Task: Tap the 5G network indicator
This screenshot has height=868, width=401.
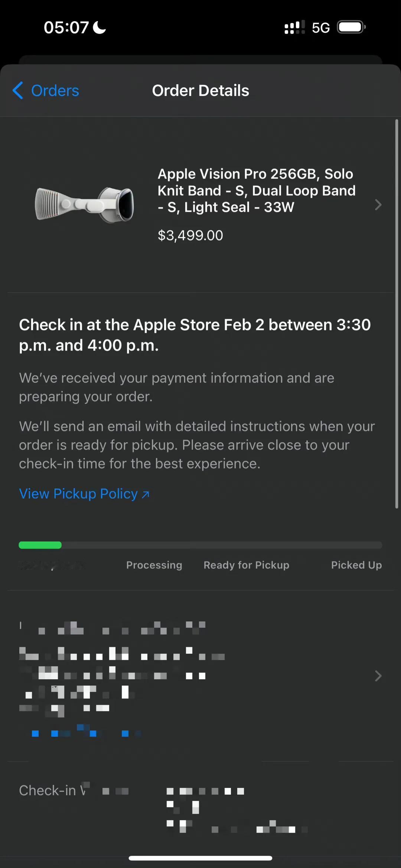Action: pos(321,28)
